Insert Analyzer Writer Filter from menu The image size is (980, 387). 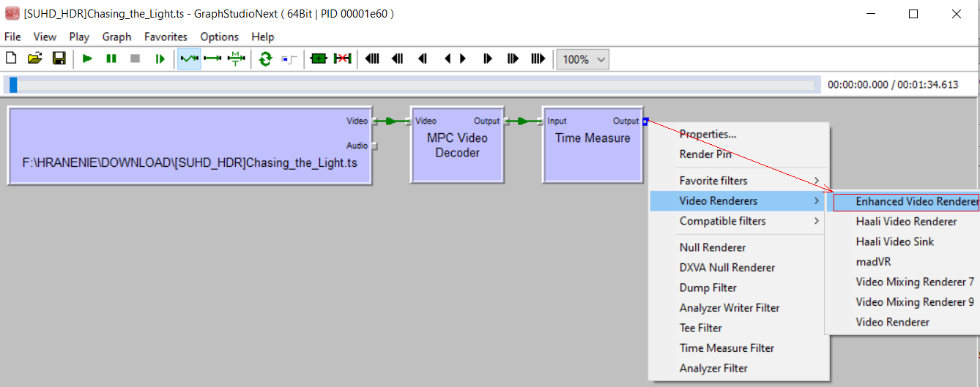(x=739, y=308)
